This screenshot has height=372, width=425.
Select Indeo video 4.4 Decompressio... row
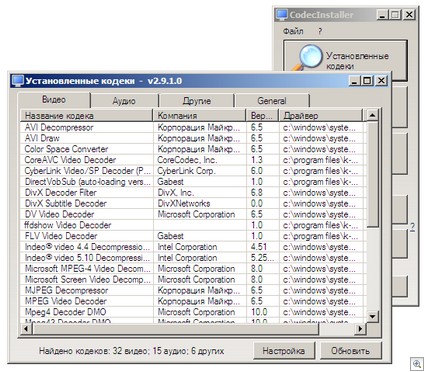pyautogui.click(x=194, y=247)
